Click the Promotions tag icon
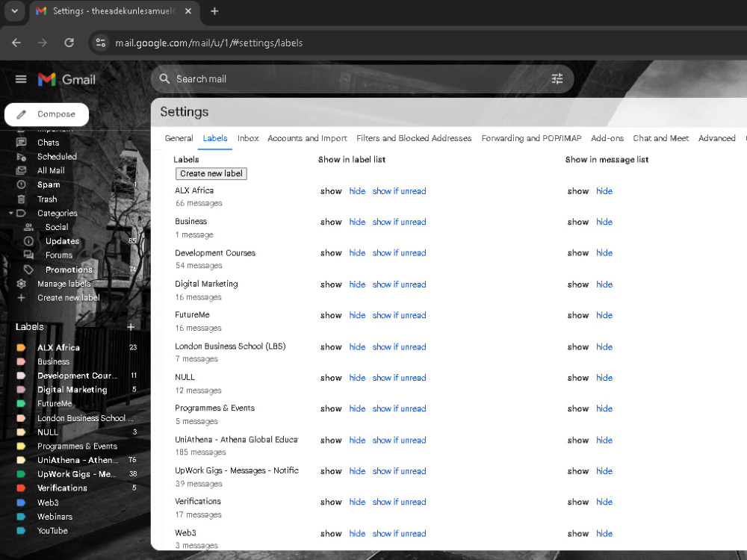The height and width of the screenshot is (560, 747). [28, 270]
